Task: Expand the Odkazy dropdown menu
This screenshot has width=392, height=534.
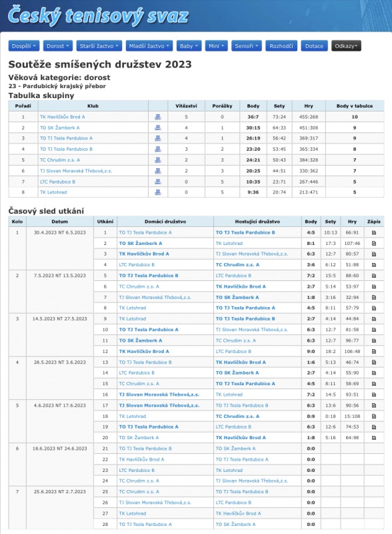Action: (346, 46)
